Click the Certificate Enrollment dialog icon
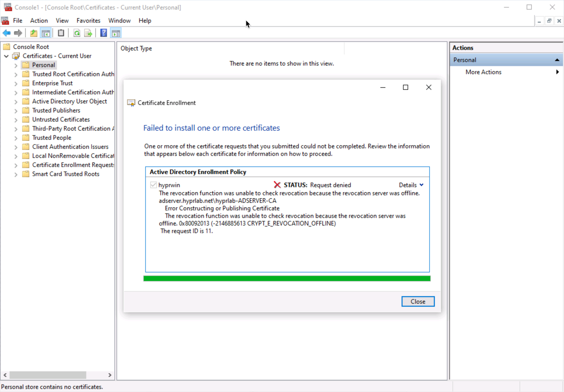Viewport: 564px width, 392px height. click(131, 103)
